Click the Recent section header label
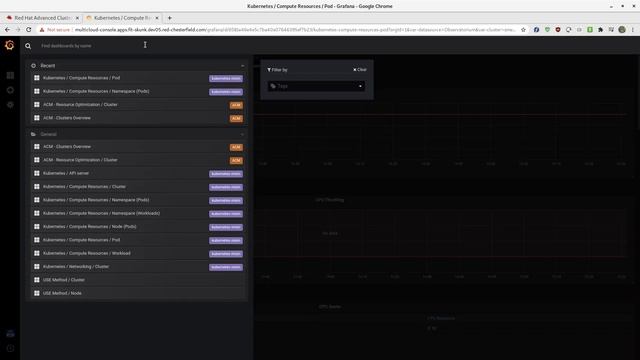The width and height of the screenshot is (640, 360). 47,66
